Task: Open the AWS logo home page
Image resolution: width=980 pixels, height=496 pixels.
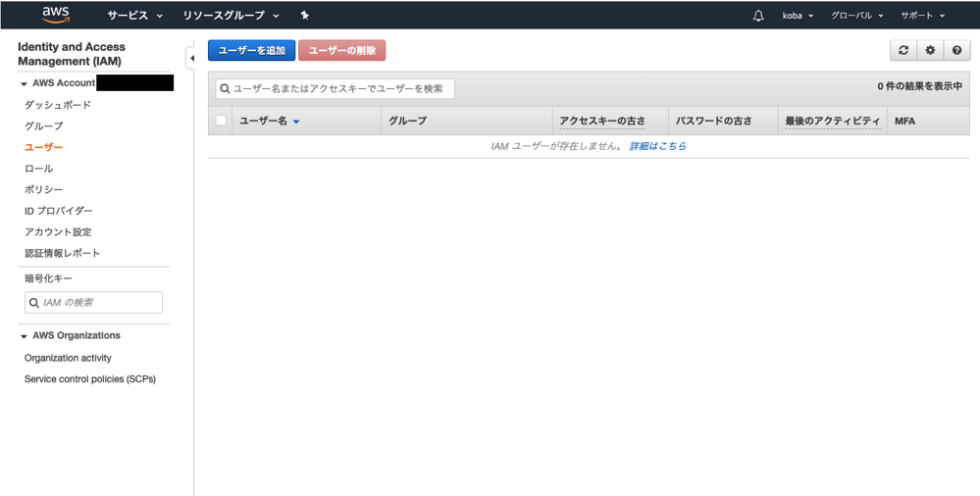Action: (x=56, y=15)
